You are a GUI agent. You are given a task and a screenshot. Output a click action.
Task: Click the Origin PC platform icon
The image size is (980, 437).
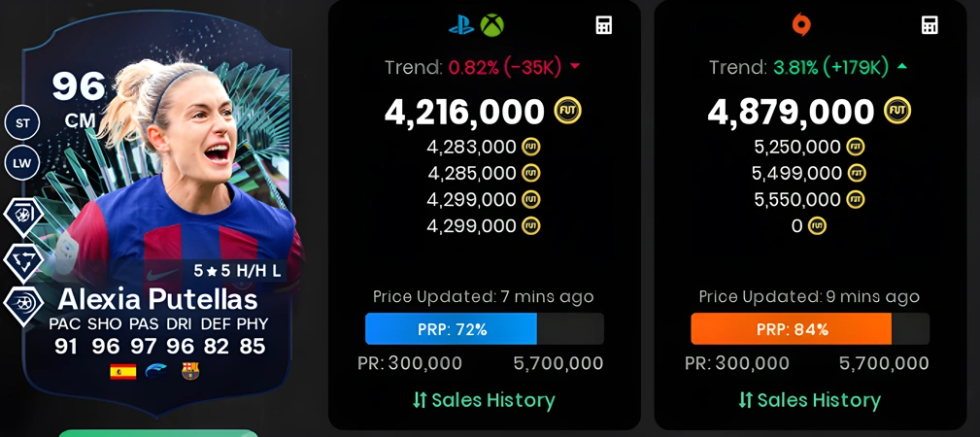[800, 25]
